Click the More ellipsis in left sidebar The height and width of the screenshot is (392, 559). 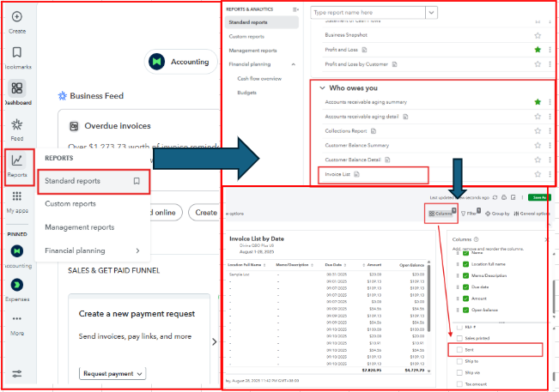point(17,318)
